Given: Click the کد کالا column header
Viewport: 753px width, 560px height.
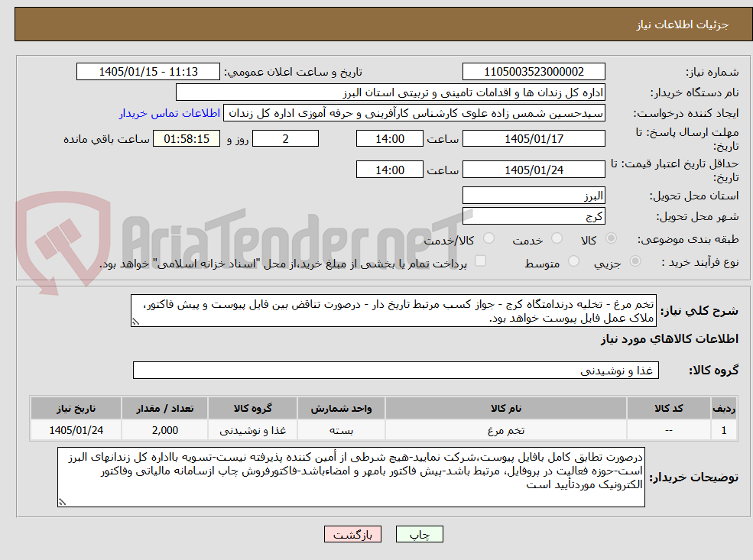Looking at the screenshot, I should click(x=668, y=409).
